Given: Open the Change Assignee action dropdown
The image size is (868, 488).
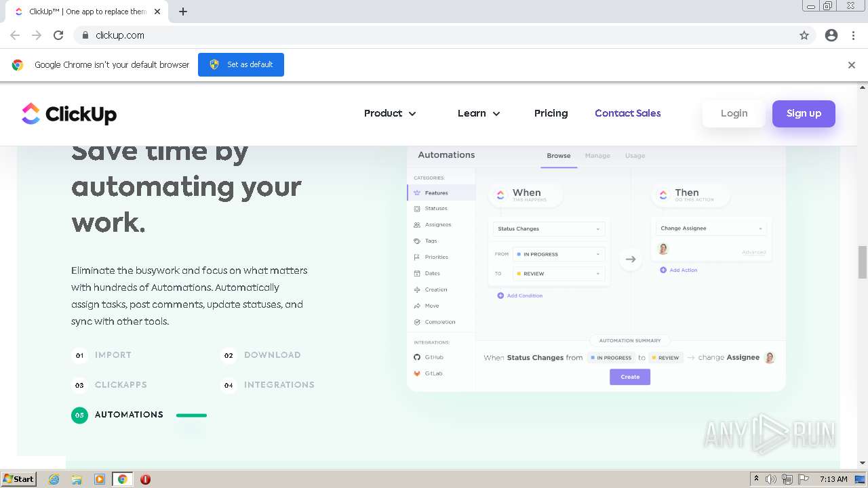Looking at the screenshot, I should pos(711,228).
